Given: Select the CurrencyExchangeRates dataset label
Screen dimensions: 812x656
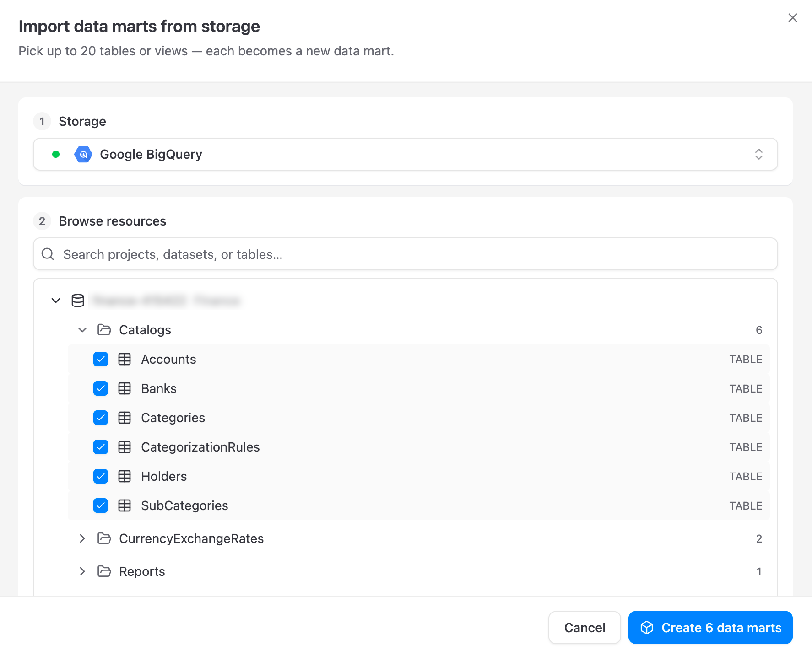Looking at the screenshot, I should point(191,538).
